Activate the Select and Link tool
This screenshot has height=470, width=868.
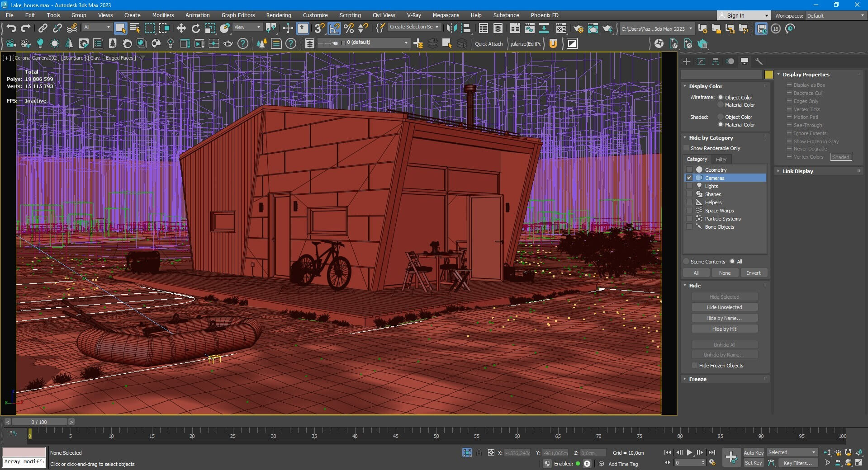coord(43,28)
